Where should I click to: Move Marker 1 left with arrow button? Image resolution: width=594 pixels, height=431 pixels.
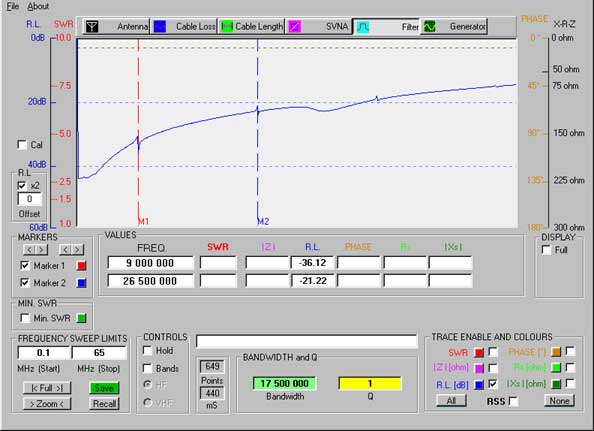click(29, 250)
